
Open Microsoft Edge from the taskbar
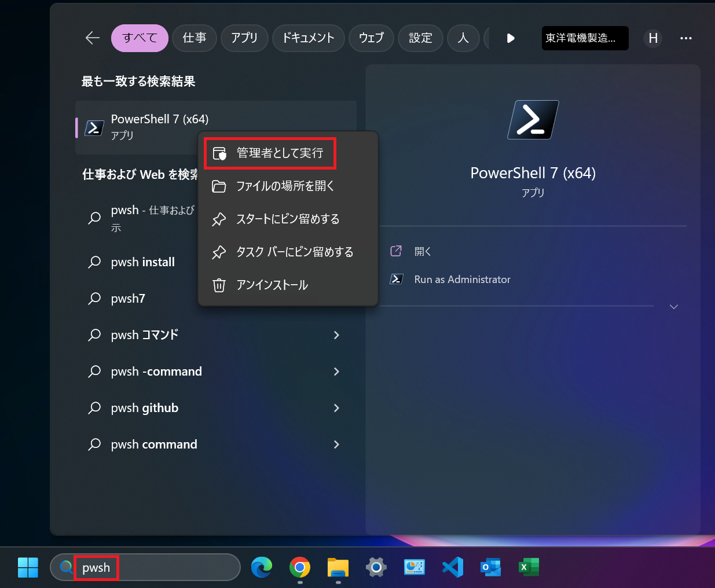(x=262, y=567)
